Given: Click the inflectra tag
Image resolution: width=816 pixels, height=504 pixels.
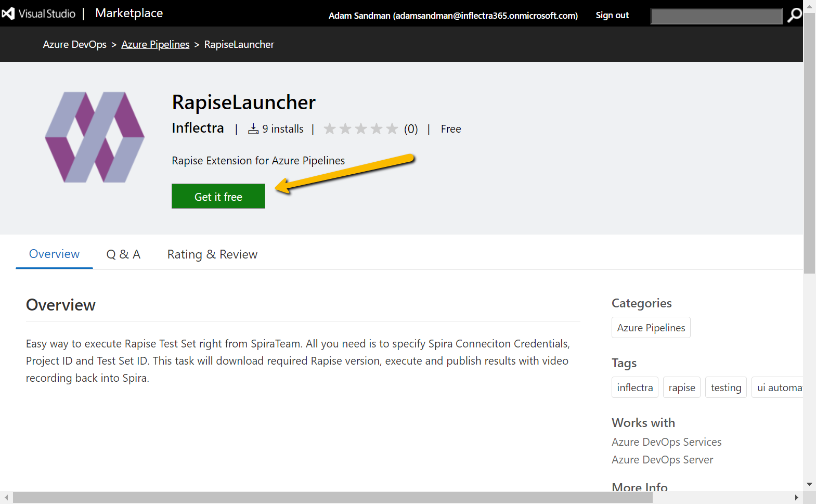Looking at the screenshot, I should click(x=635, y=387).
